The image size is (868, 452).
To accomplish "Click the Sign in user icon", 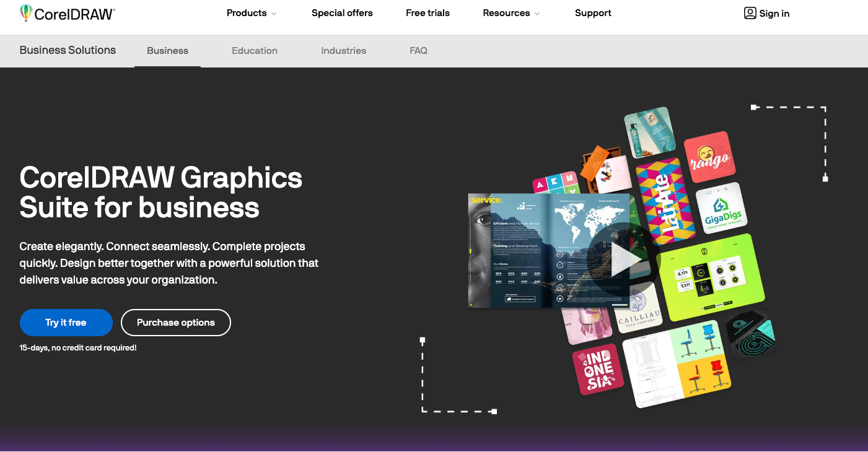I will click(750, 13).
